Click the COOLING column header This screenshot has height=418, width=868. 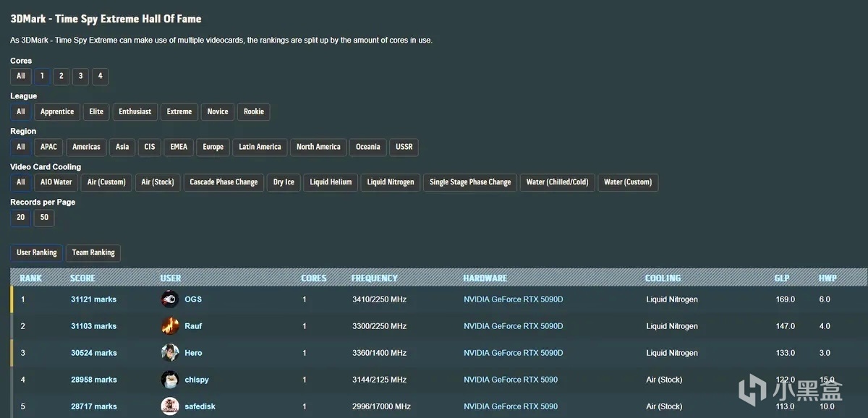[663, 278]
